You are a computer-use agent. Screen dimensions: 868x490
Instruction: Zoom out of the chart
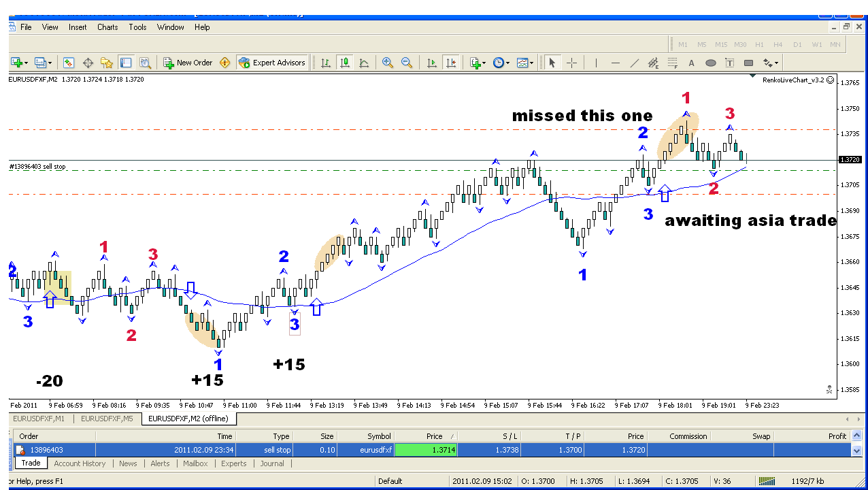tap(407, 63)
